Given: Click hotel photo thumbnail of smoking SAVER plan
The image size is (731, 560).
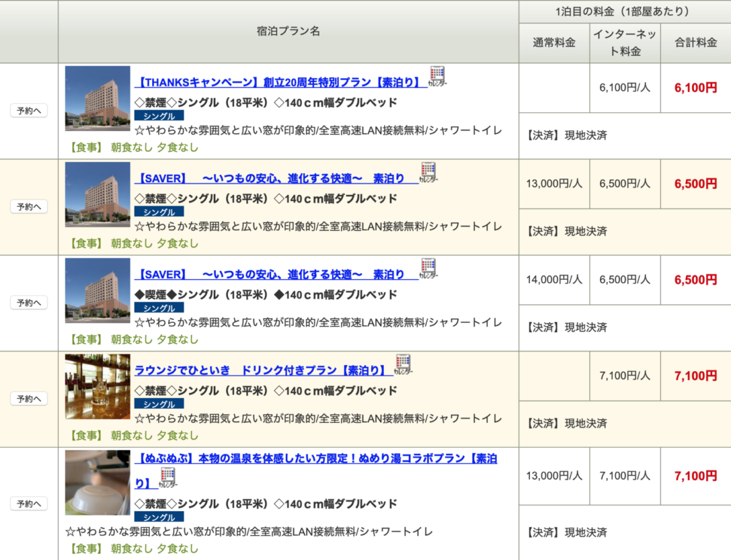Looking at the screenshot, I should tap(97, 291).
